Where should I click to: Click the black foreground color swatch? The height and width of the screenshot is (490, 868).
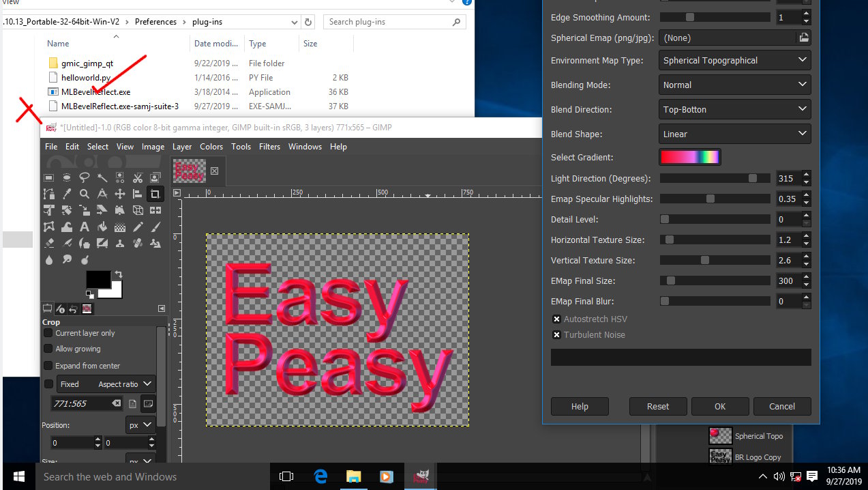click(98, 278)
